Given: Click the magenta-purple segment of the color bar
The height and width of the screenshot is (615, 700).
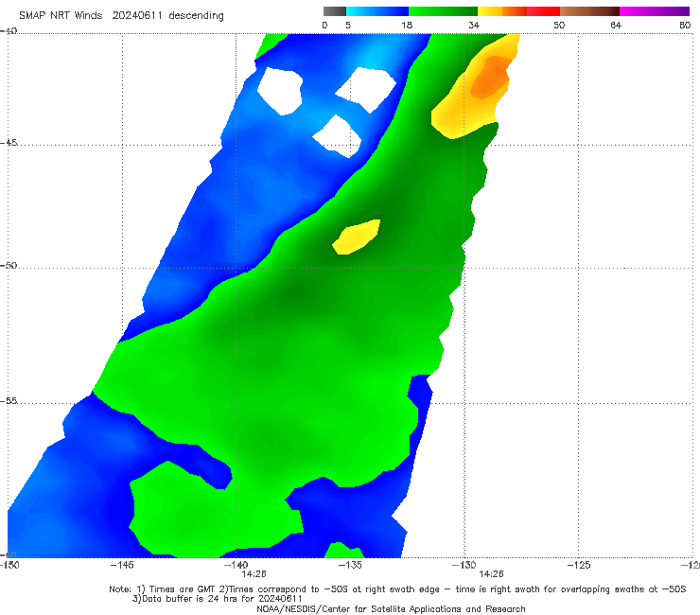Looking at the screenshot, I should pos(655,11).
